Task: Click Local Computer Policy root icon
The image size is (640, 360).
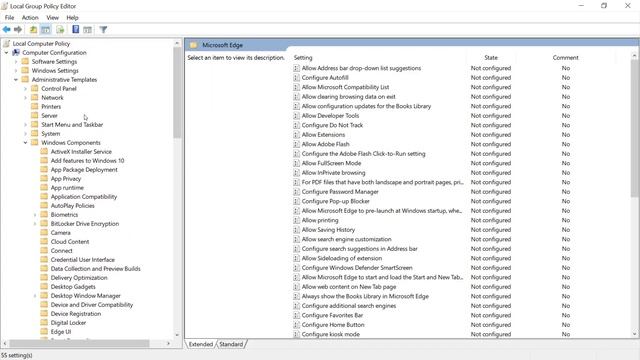Action: 6,43
